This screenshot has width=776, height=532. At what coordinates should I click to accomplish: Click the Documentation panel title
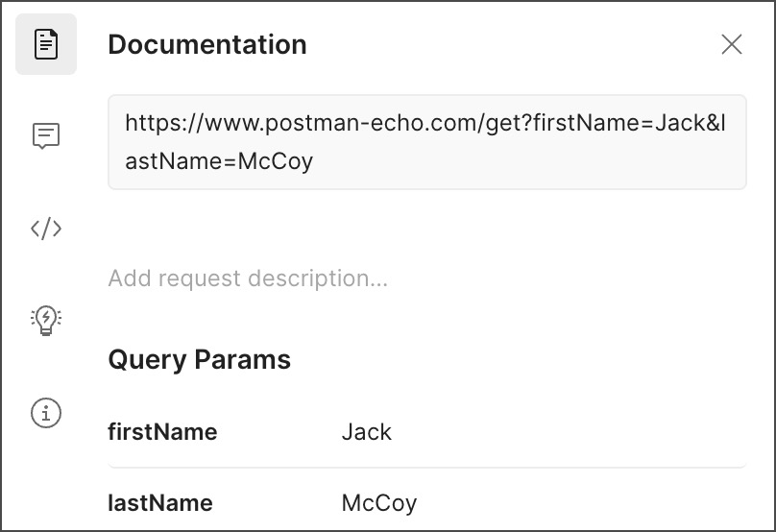pos(207,44)
